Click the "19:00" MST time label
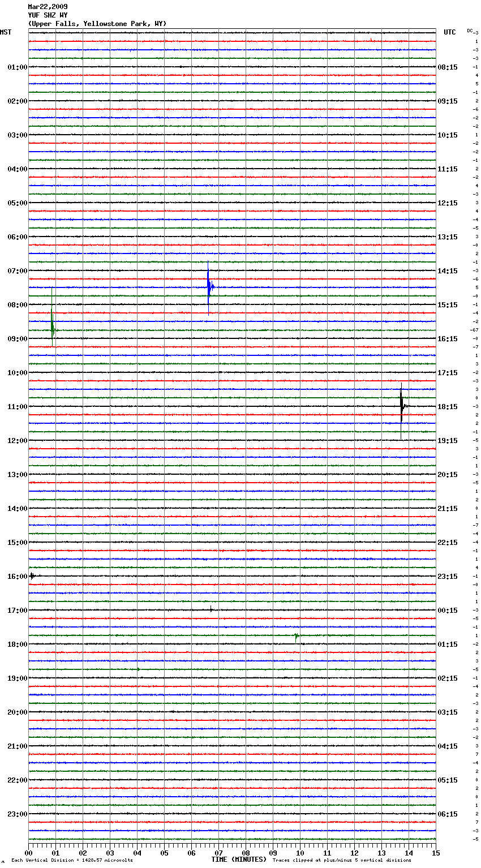 [18, 678]
